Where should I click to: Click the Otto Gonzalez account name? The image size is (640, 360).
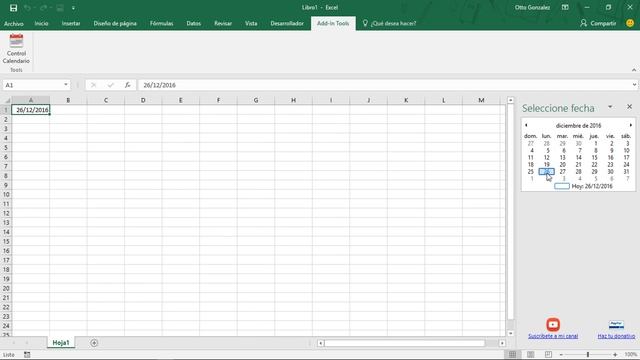point(532,7)
